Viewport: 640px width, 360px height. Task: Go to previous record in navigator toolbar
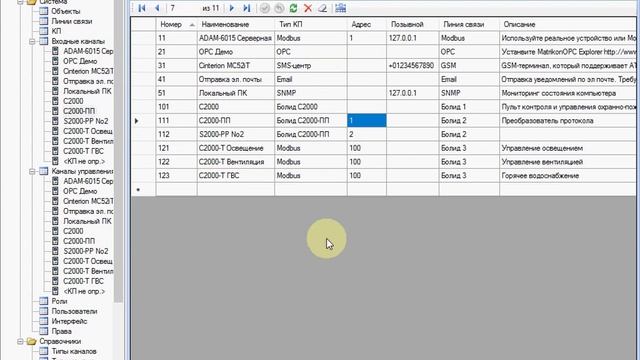pyautogui.click(x=157, y=8)
